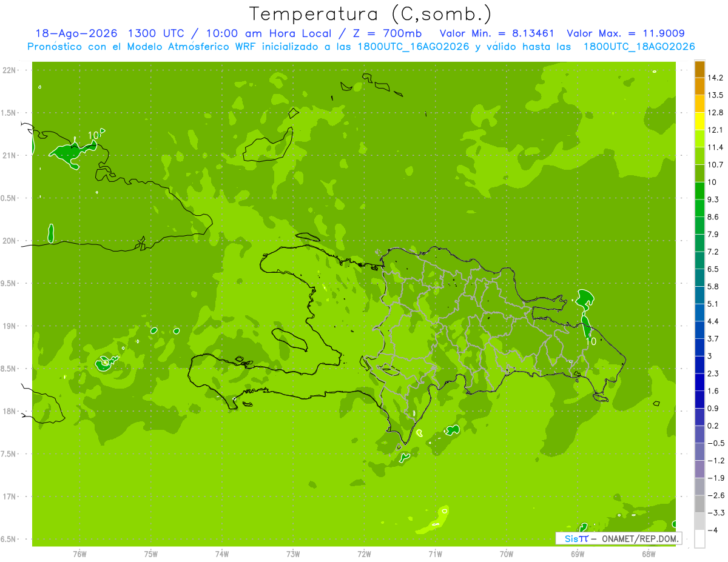The width and height of the screenshot is (728, 562).
Task: Click the latitude label "19N"
Action: click(10, 326)
